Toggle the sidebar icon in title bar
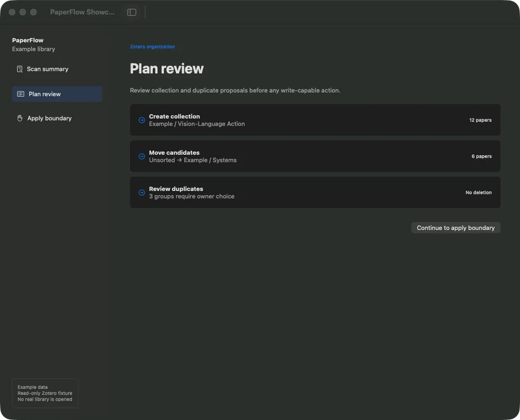 [x=132, y=12]
